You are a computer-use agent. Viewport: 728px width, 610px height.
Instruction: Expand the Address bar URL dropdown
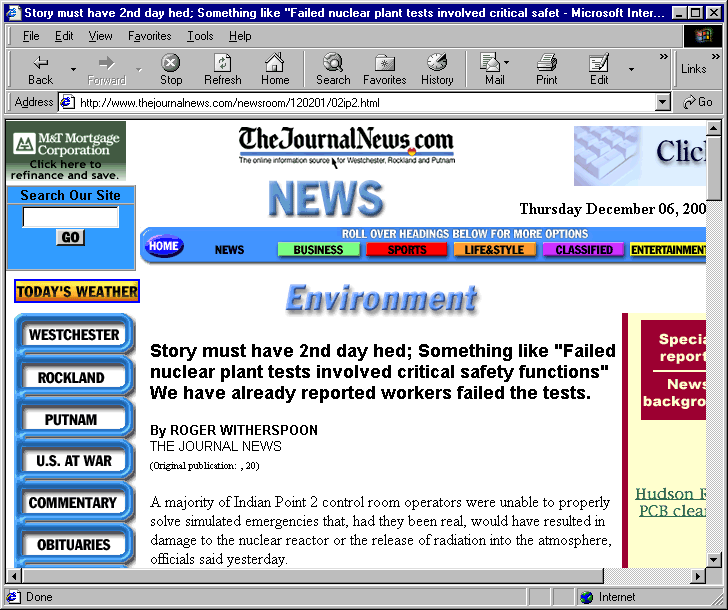663,102
